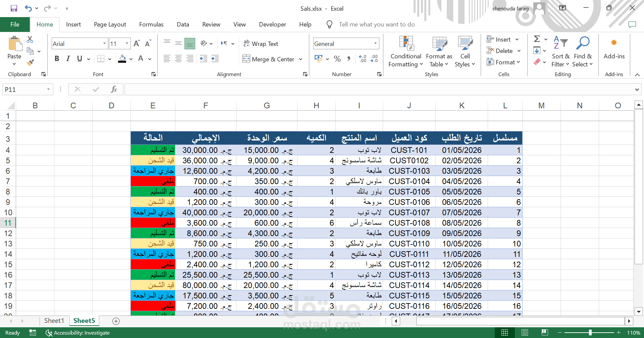Toggle Bold formatting
This screenshot has width=644, height=338.
point(57,59)
